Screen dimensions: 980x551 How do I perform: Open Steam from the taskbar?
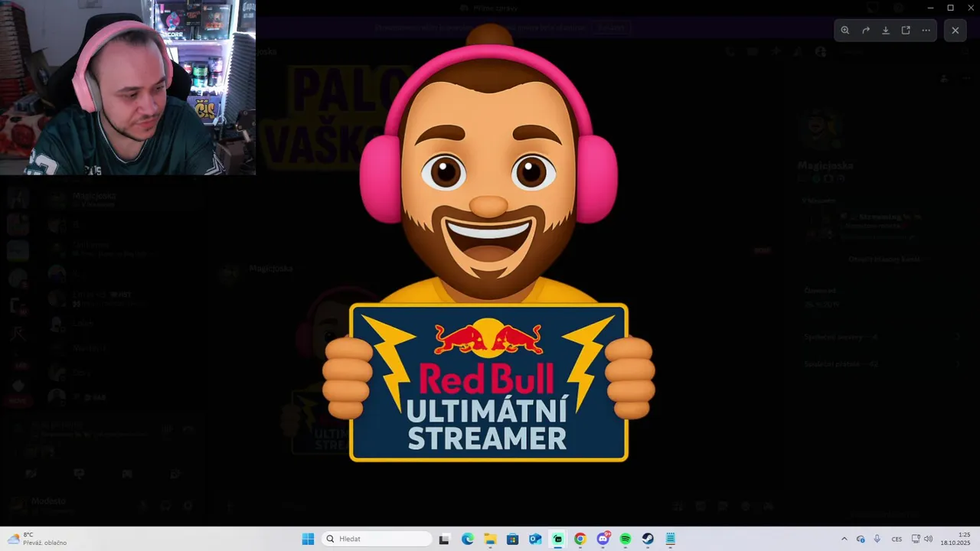tap(648, 539)
